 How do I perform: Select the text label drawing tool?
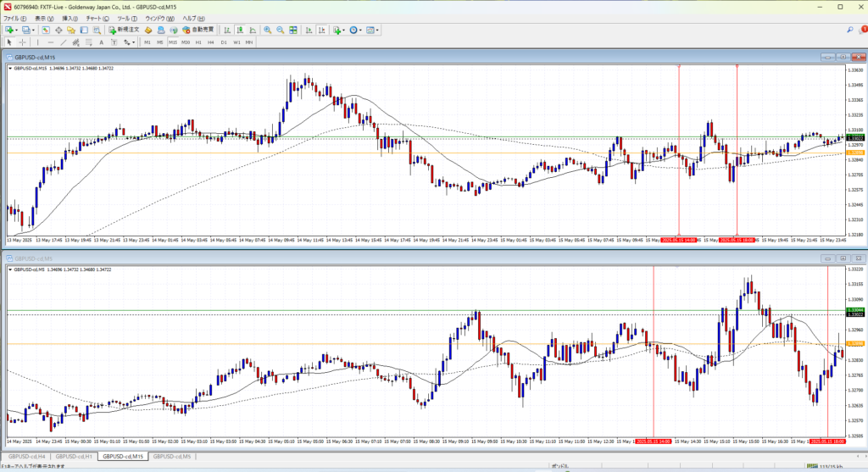tap(101, 42)
